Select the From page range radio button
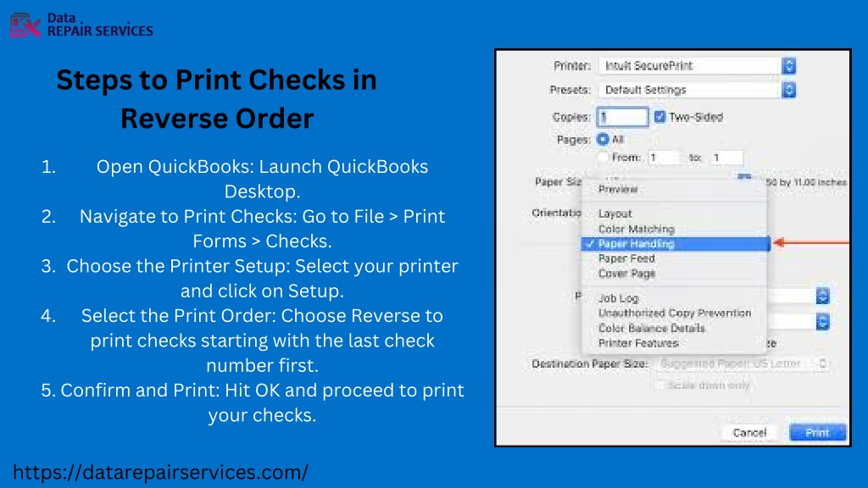Image resolution: width=868 pixels, height=488 pixels. [x=603, y=158]
